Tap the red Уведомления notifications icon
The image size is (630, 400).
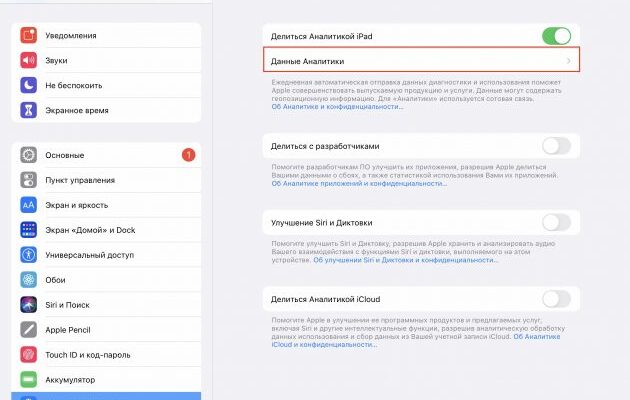click(x=28, y=35)
